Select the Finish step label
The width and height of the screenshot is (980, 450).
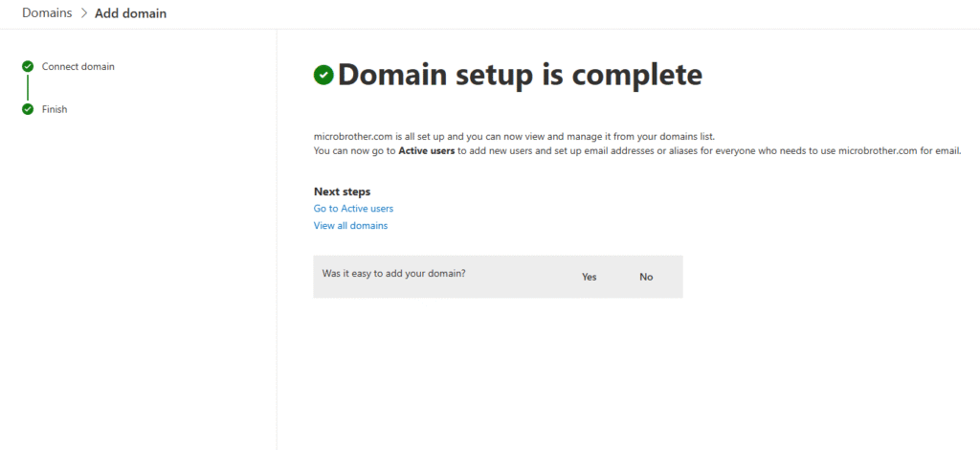55,109
